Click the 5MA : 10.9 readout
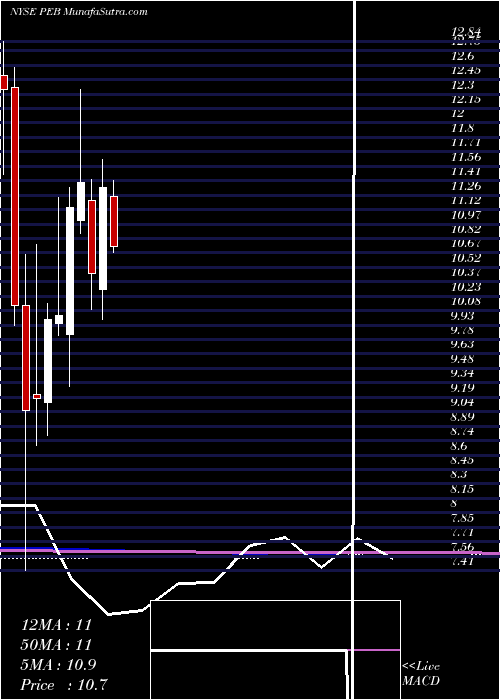 pyautogui.click(x=58, y=665)
